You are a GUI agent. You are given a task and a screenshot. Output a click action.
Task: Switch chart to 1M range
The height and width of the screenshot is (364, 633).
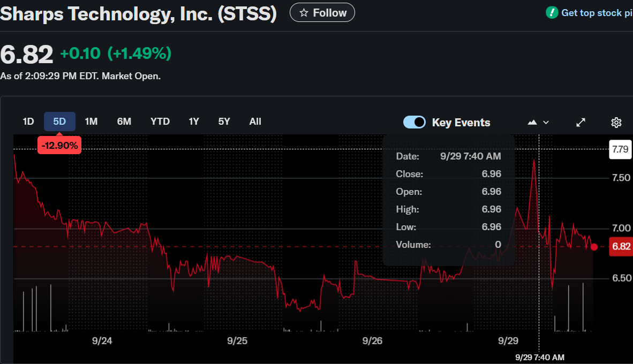(x=91, y=122)
